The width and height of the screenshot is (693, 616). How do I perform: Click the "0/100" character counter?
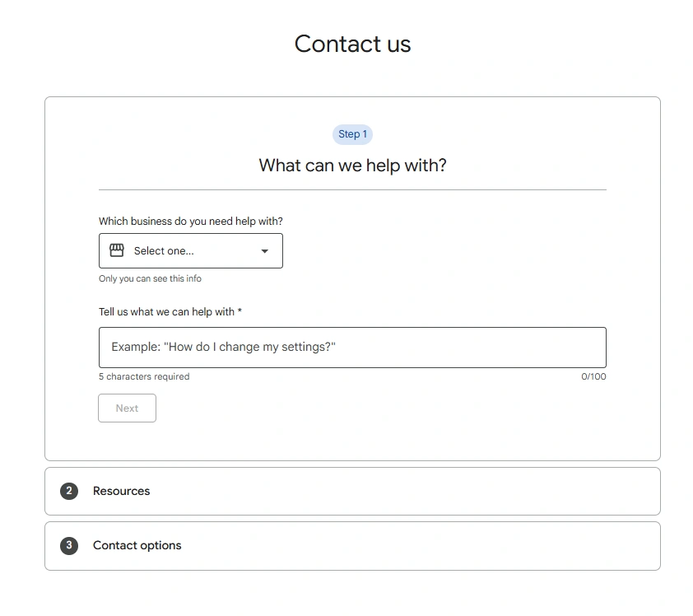coord(593,376)
